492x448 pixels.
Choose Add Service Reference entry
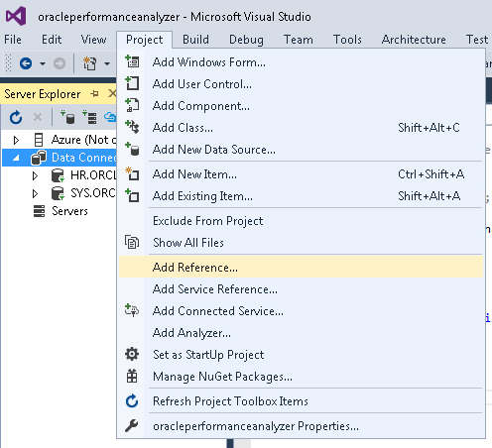tap(301, 289)
